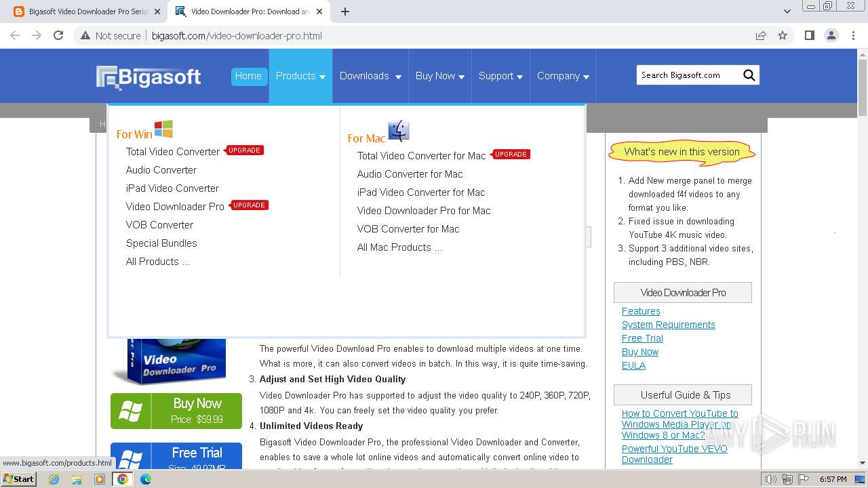The image size is (868, 488).
Task: Open the Chrome three-dot menu
Action: 853,36
